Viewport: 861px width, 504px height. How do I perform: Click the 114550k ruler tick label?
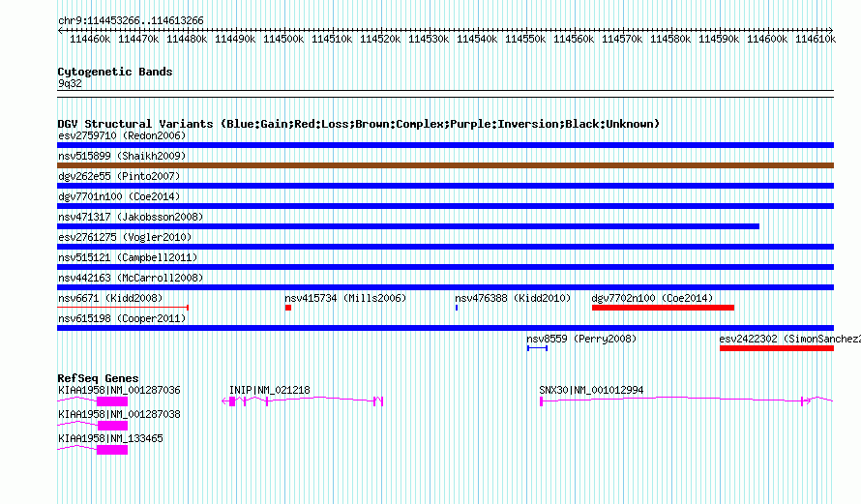pyautogui.click(x=525, y=39)
